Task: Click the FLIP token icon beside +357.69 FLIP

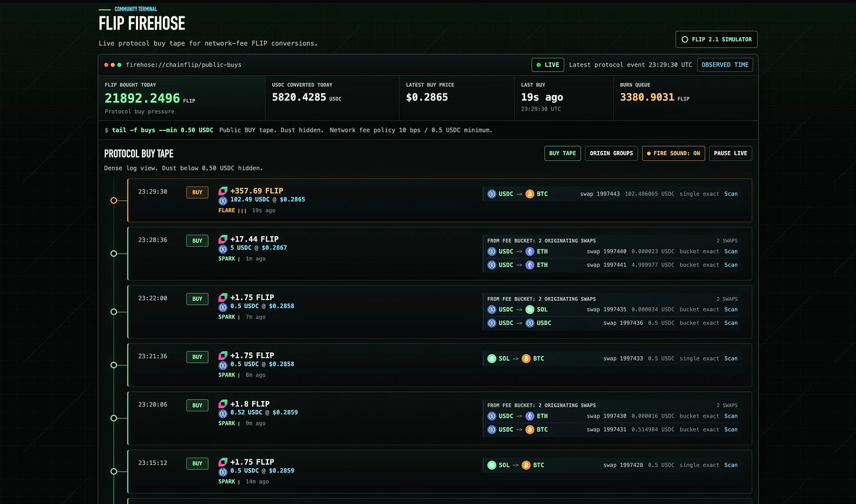Action: 223,191
